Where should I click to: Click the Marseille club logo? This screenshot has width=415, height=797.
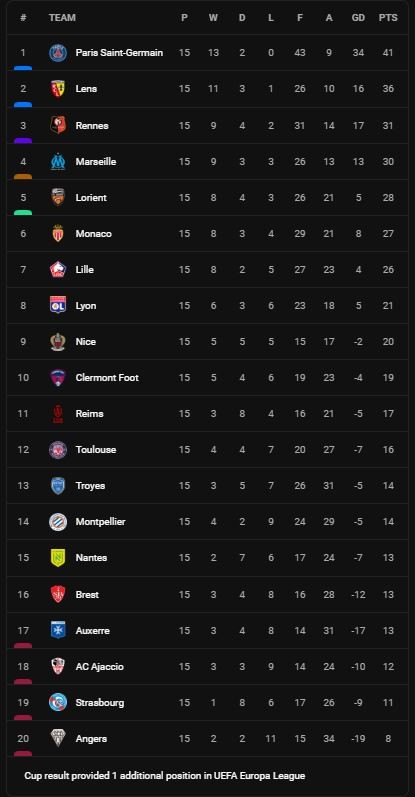(58, 161)
